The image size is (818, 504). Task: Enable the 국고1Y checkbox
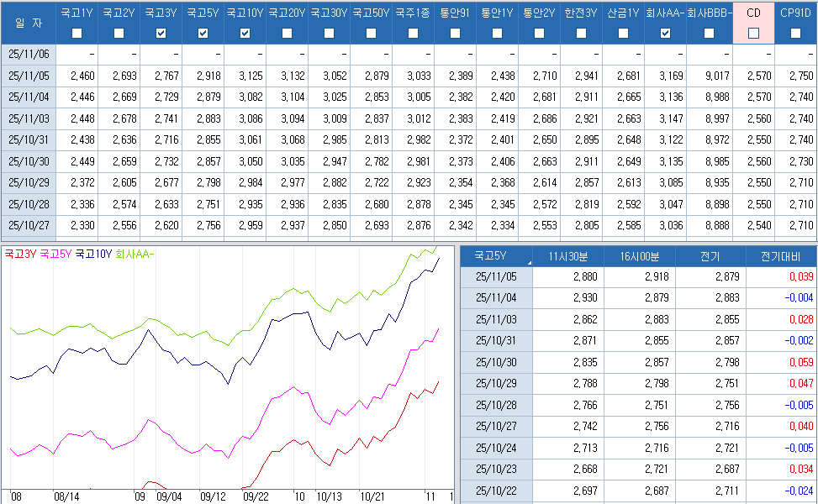point(77,34)
